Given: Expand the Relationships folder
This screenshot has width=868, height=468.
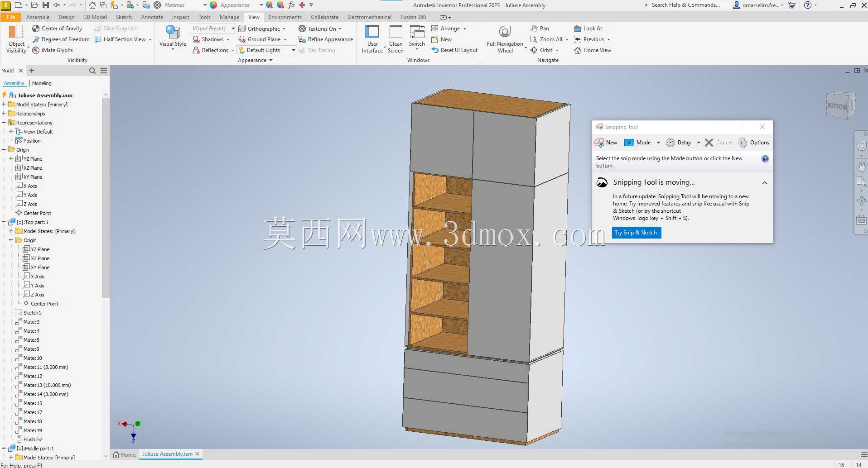Looking at the screenshot, I should [x=4, y=114].
